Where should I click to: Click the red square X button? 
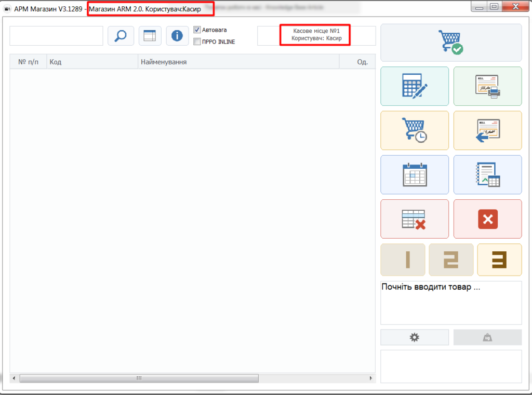pos(487,219)
